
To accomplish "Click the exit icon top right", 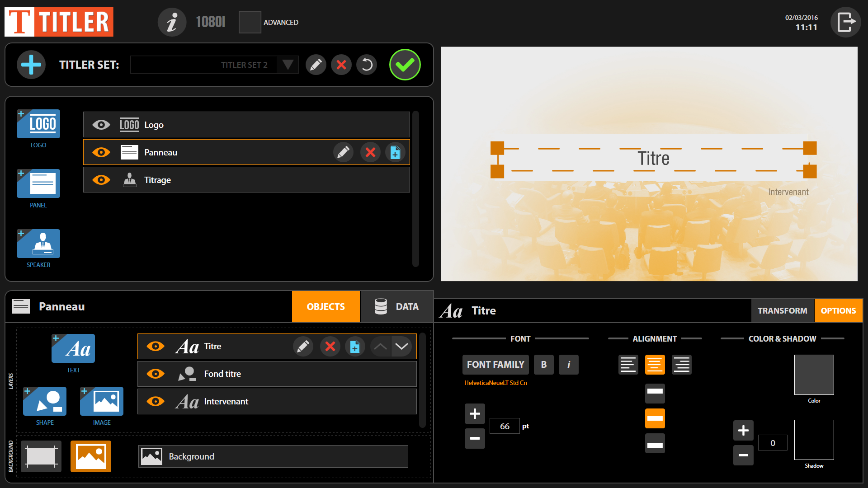I will point(845,22).
